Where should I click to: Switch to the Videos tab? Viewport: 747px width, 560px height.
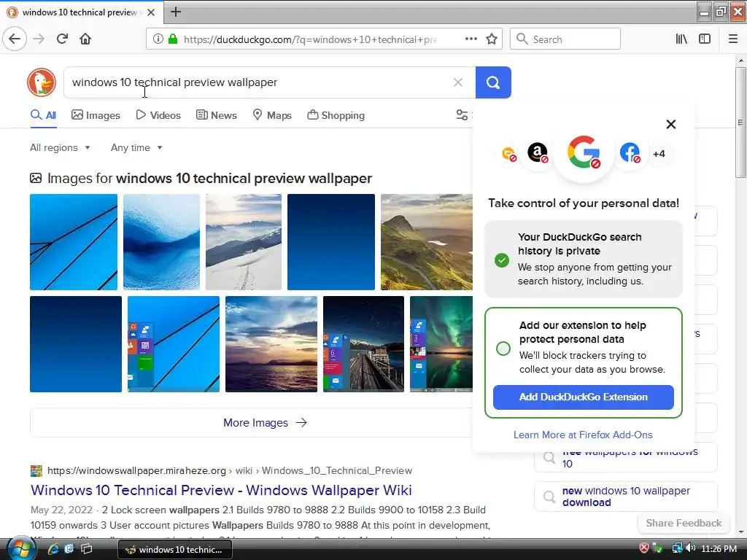[158, 115]
